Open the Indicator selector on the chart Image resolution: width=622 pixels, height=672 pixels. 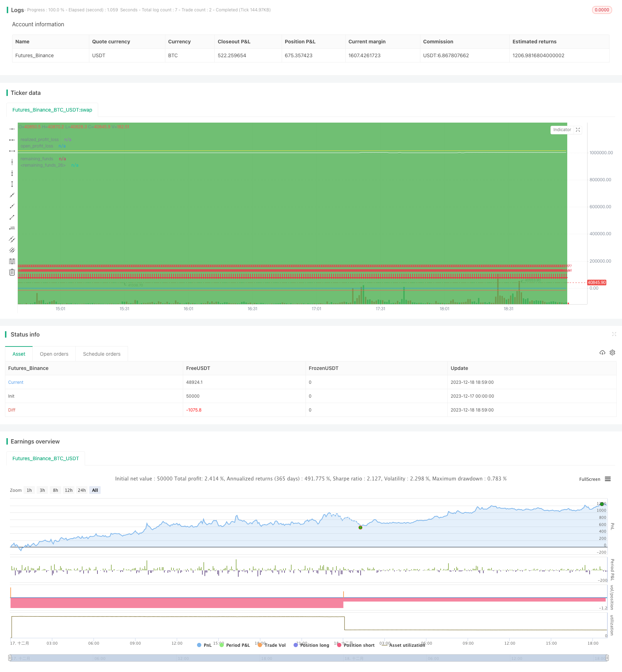562,130
